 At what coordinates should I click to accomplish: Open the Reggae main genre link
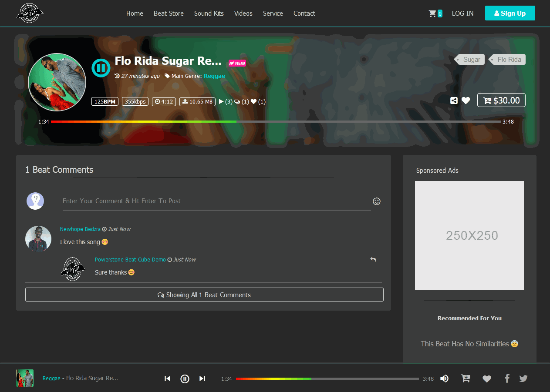coord(214,76)
